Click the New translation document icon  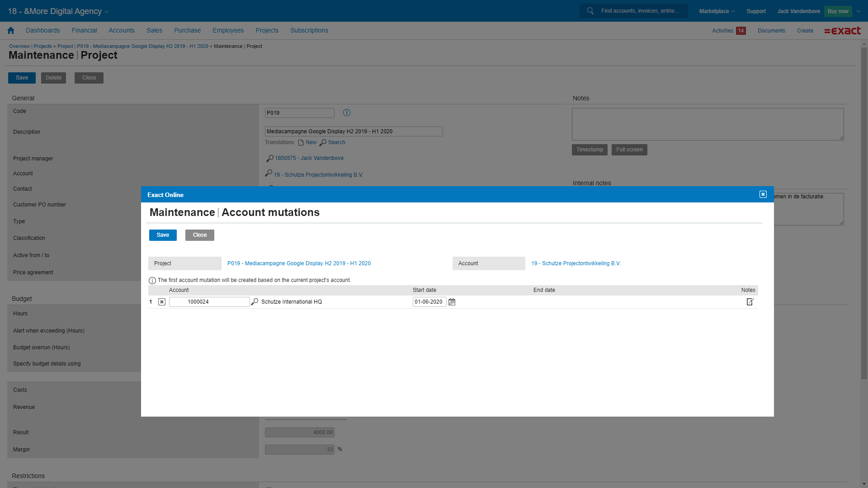tap(301, 142)
